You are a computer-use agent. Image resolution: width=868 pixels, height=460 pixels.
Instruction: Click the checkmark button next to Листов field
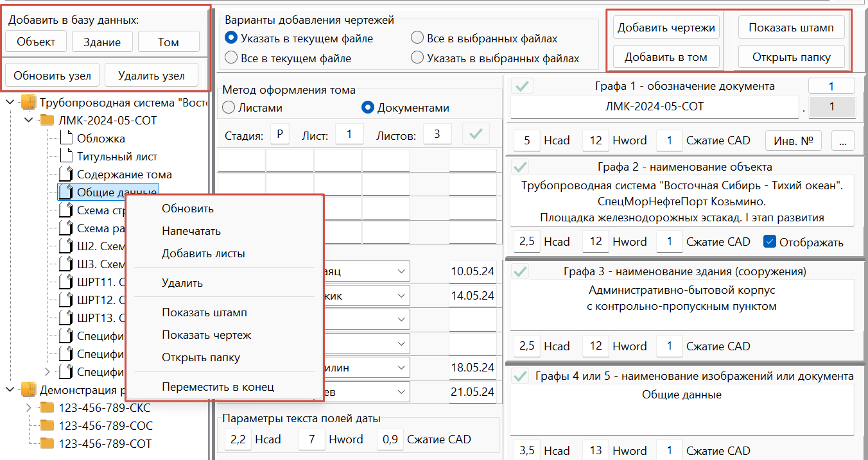pos(475,135)
